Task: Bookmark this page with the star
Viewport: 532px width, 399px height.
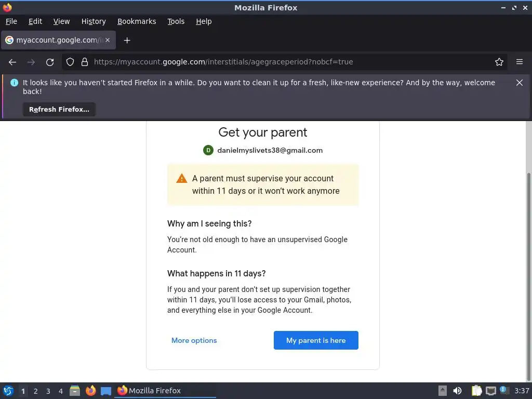Action: pos(499,62)
